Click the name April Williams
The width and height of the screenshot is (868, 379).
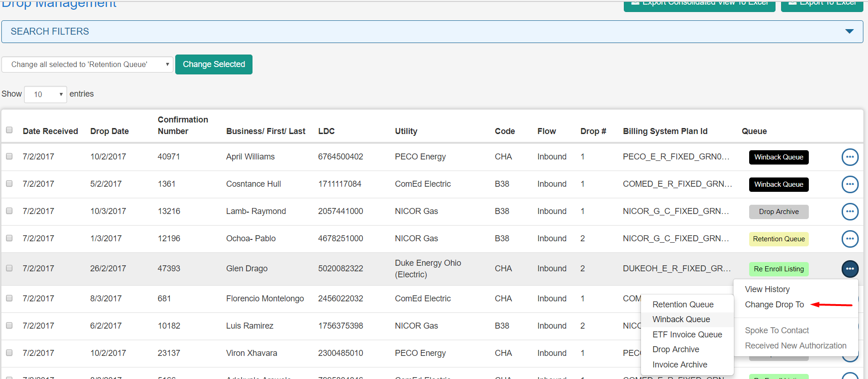tap(250, 157)
